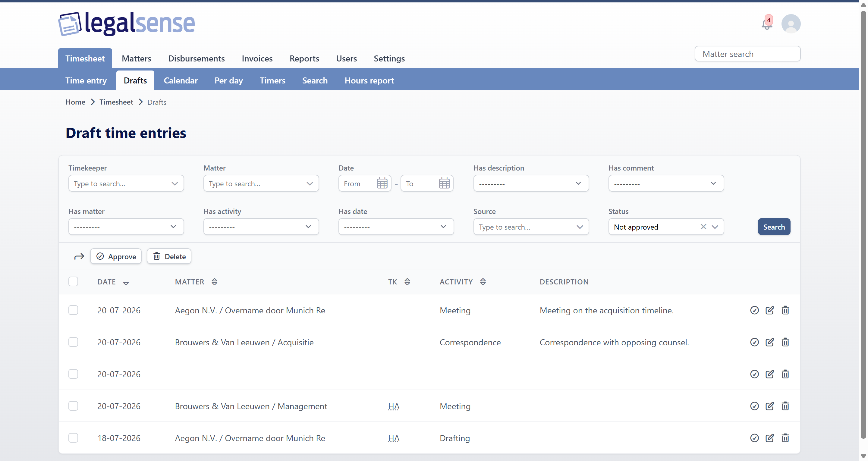Click the bulk Approve button
Screen dimensions: 868x461
(116, 256)
